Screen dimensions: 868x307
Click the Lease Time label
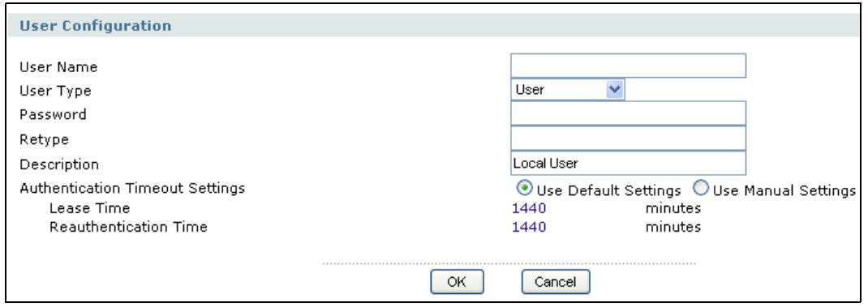tap(90, 208)
